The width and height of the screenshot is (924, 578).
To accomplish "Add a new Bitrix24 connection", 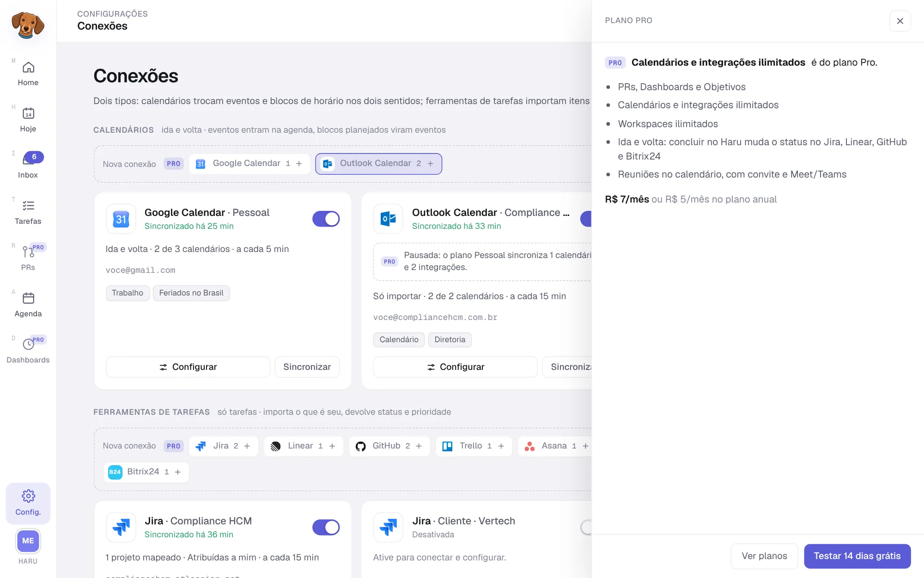I will (146, 472).
